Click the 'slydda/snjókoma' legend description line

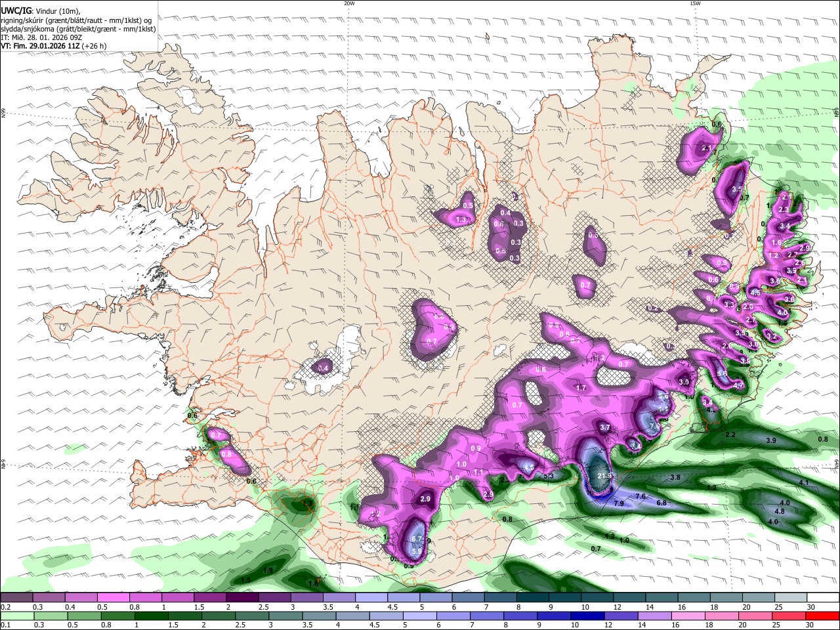tap(78, 29)
